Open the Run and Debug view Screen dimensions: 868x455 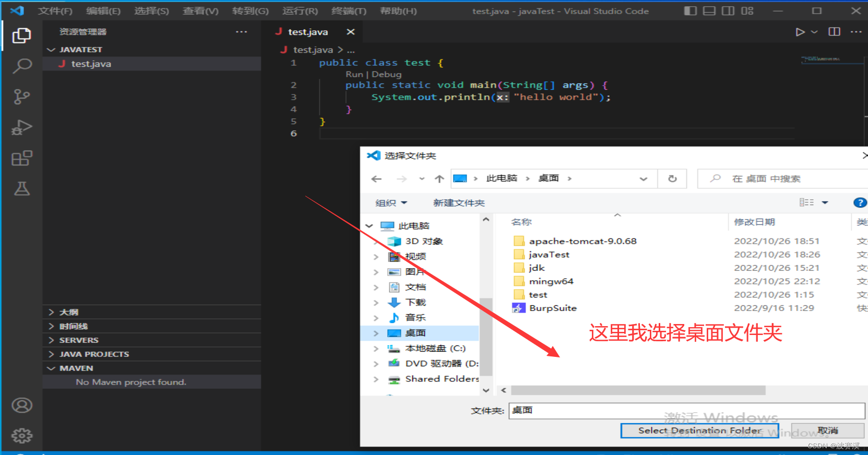[21, 127]
